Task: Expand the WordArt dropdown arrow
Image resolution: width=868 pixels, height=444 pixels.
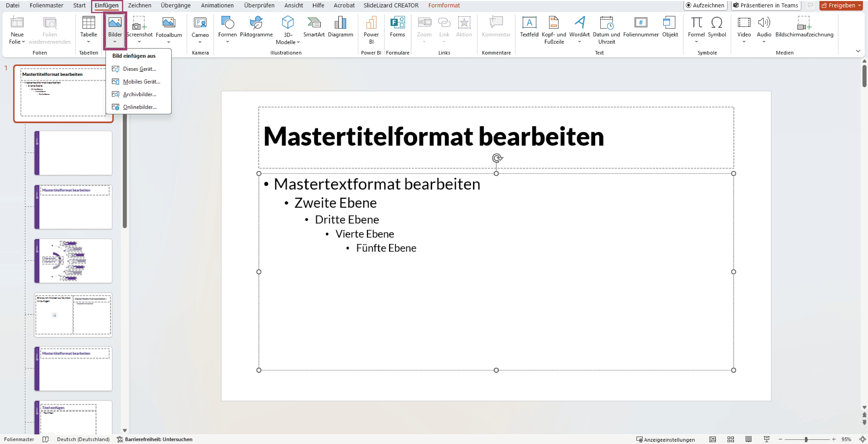Action: (x=580, y=42)
